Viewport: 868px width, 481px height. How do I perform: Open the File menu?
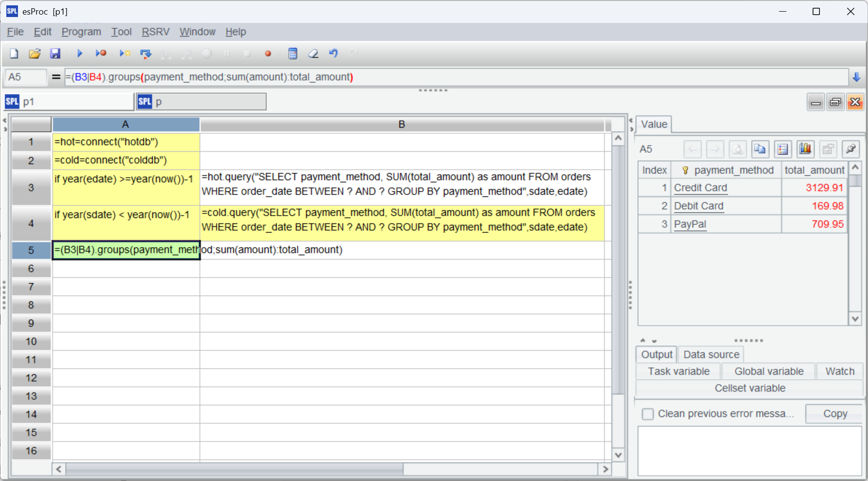point(15,32)
